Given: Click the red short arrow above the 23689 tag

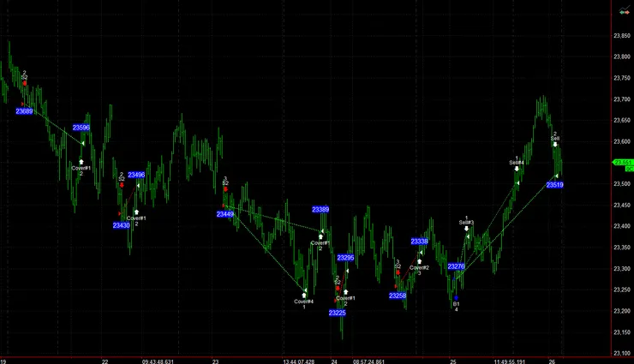Looking at the screenshot, I should pos(25,83).
